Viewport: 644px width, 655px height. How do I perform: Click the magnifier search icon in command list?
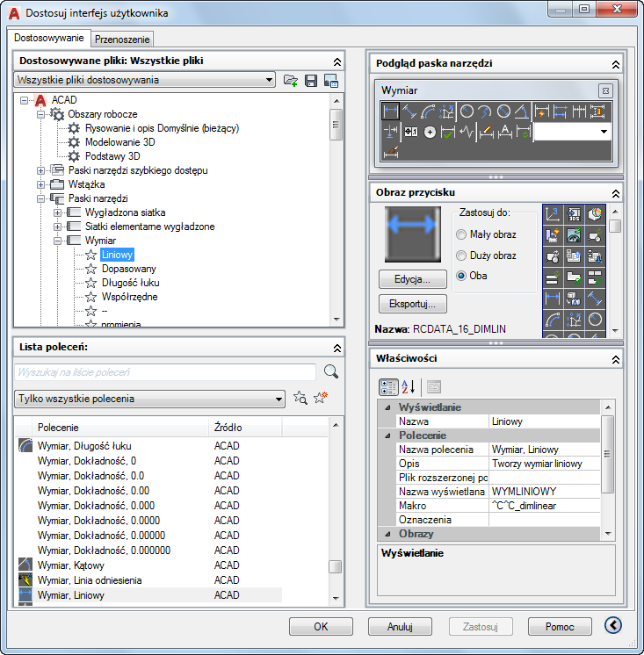(x=331, y=371)
